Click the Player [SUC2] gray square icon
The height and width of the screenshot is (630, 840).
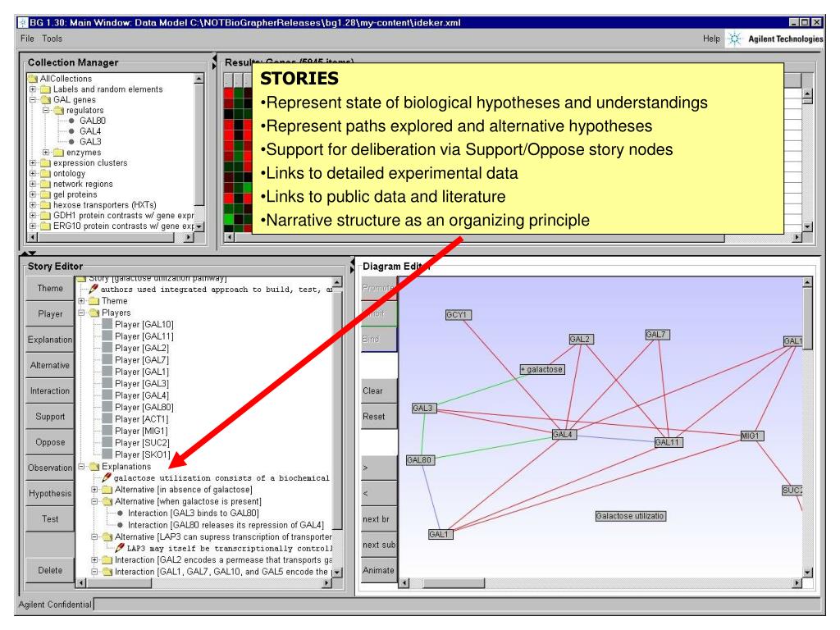coord(107,443)
